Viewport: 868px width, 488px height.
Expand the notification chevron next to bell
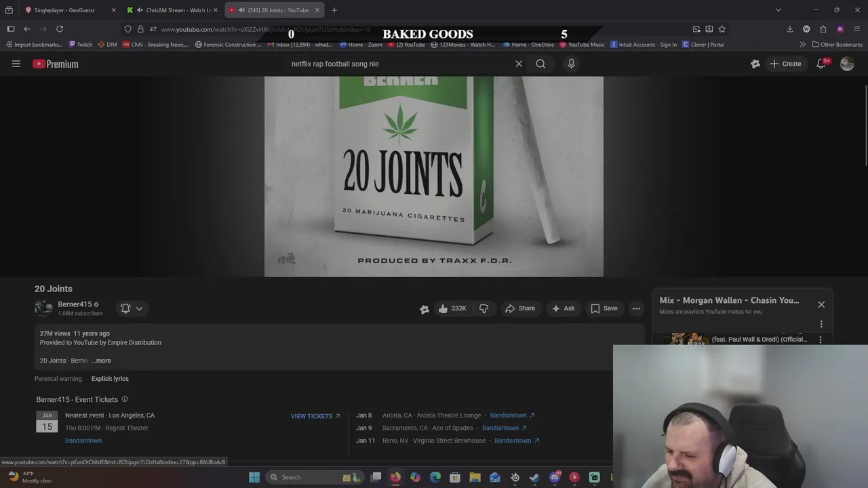139,308
